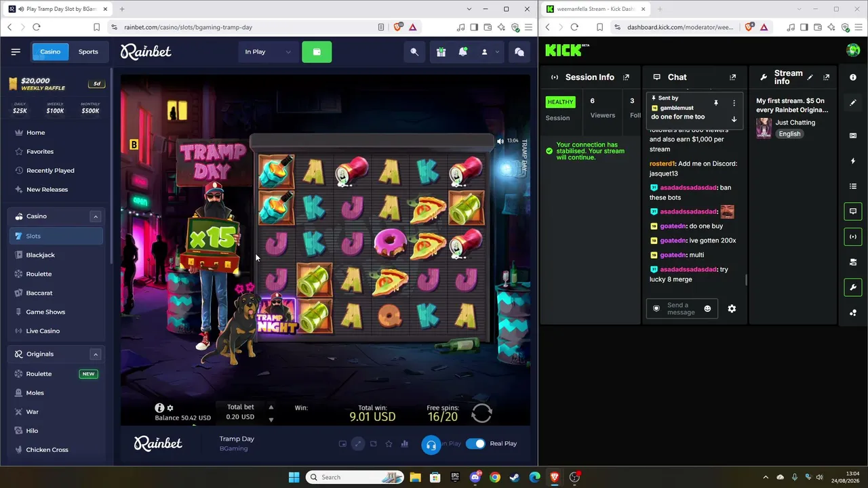
Task: Open the green wallet button
Action: pyautogui.click(x=317, y=52)
